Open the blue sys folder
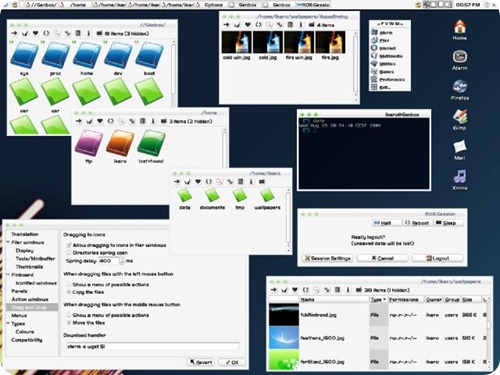 point(24,55)
